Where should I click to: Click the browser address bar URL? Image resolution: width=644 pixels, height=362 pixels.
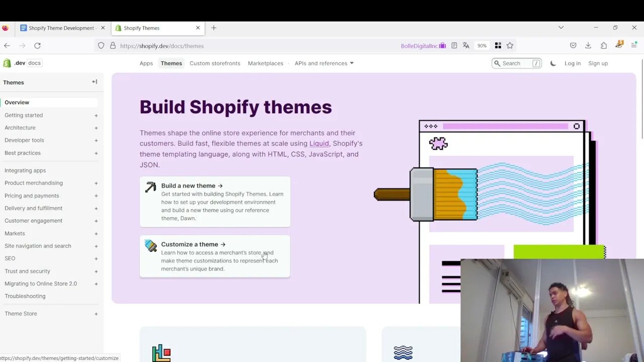click(x=162, y=46)
